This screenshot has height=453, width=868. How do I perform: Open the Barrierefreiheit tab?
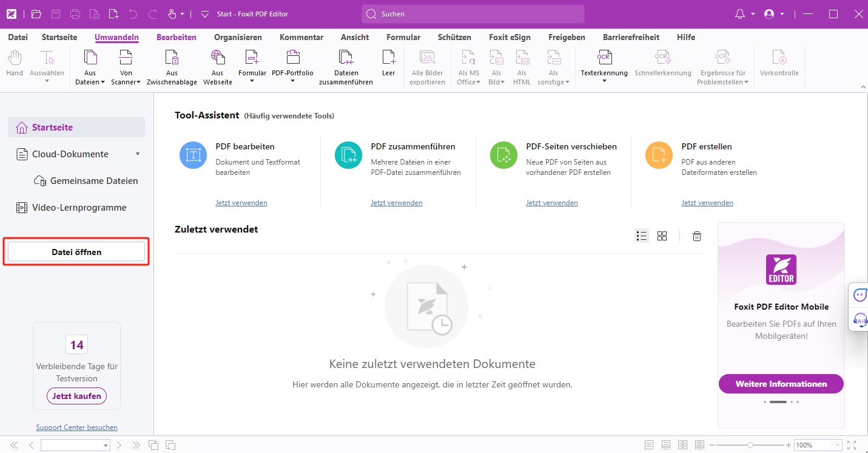tap(631, 37)
